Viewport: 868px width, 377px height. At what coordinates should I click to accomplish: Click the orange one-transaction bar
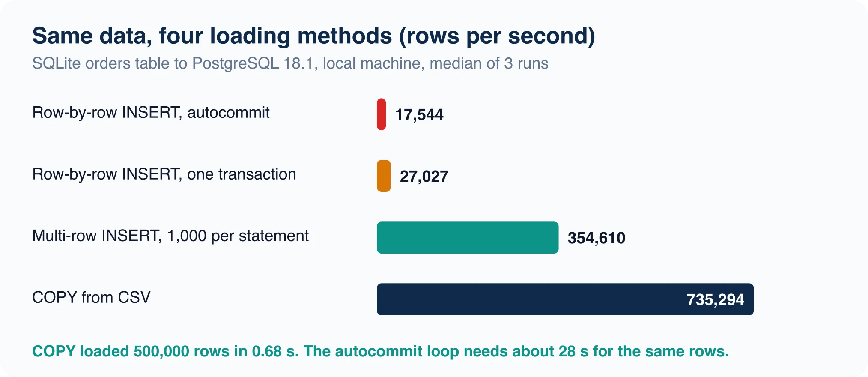[x=384, y=176]
